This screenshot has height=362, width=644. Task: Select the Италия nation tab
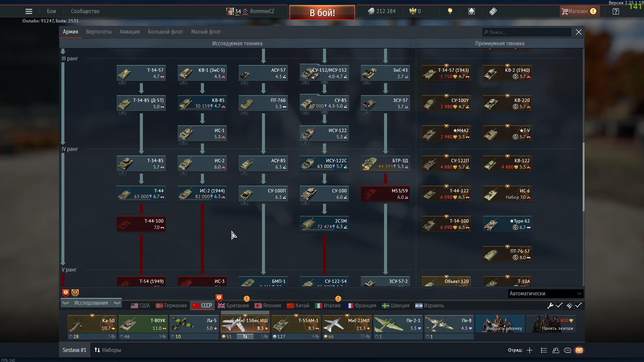pyautogui.click(x=328, y=306)
